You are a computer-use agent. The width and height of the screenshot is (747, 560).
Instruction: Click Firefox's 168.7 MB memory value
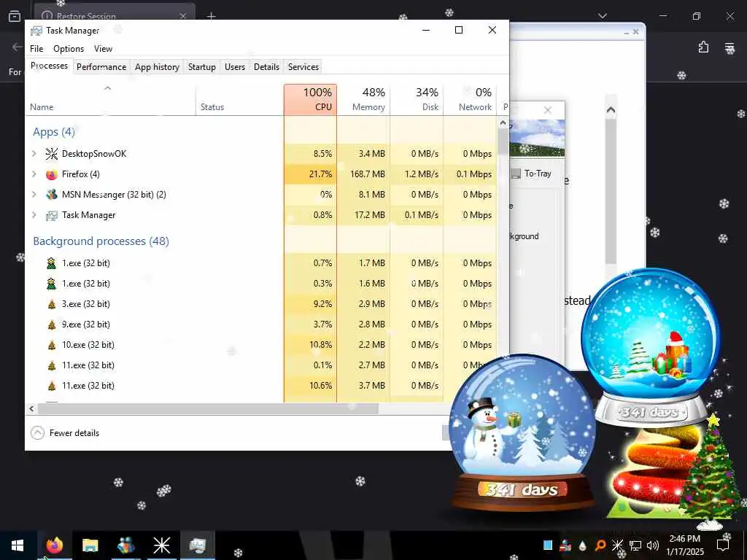pos(368,174)
